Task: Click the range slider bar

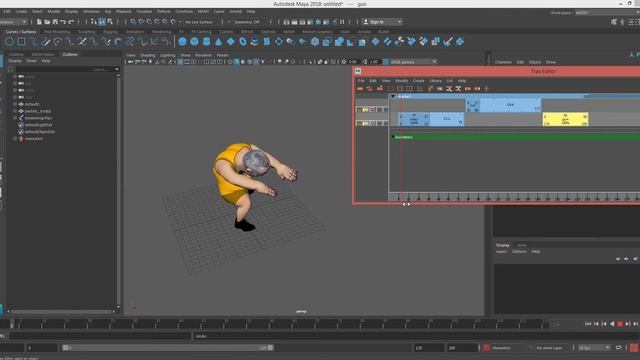Action: point(168,348)
